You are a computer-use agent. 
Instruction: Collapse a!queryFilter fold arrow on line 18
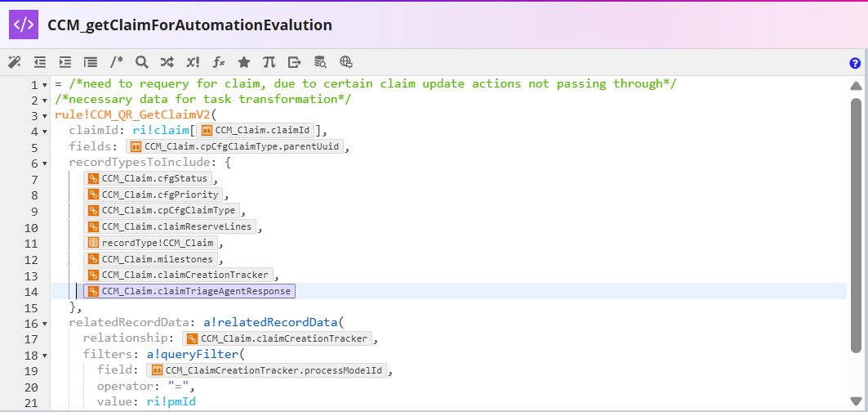(x=44, y=355)
